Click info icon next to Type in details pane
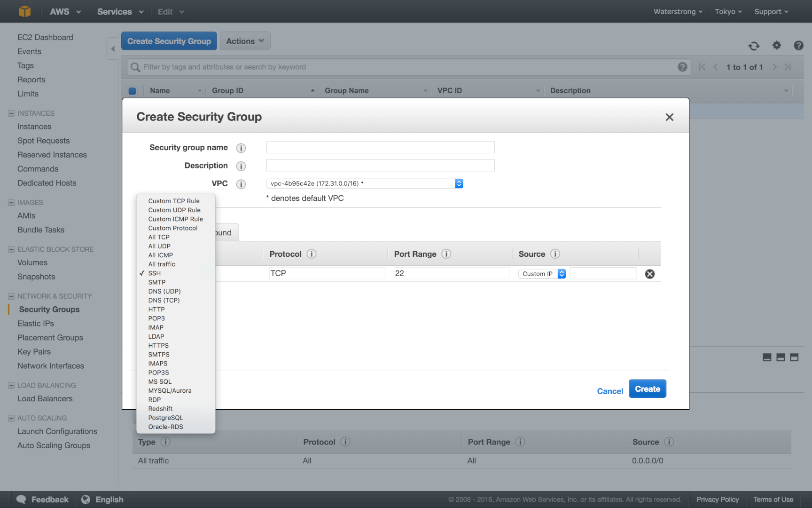Screen dimensions: 812x508 coord(165,442)
